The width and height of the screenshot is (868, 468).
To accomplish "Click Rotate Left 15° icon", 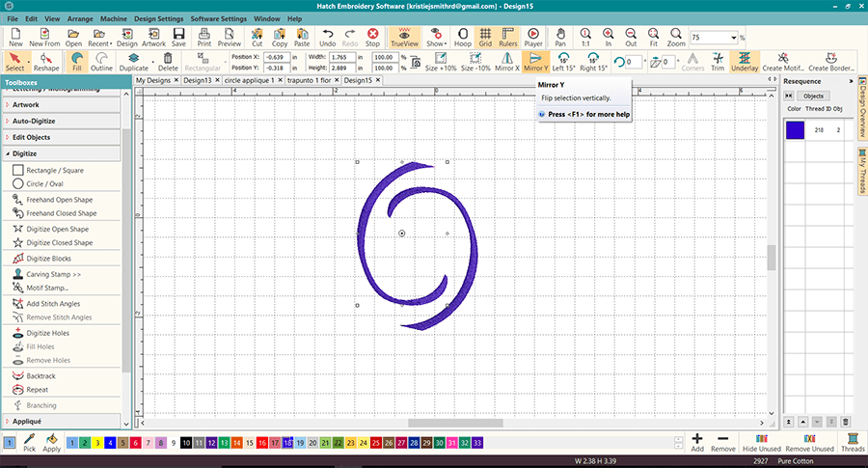I will [565, 62].
